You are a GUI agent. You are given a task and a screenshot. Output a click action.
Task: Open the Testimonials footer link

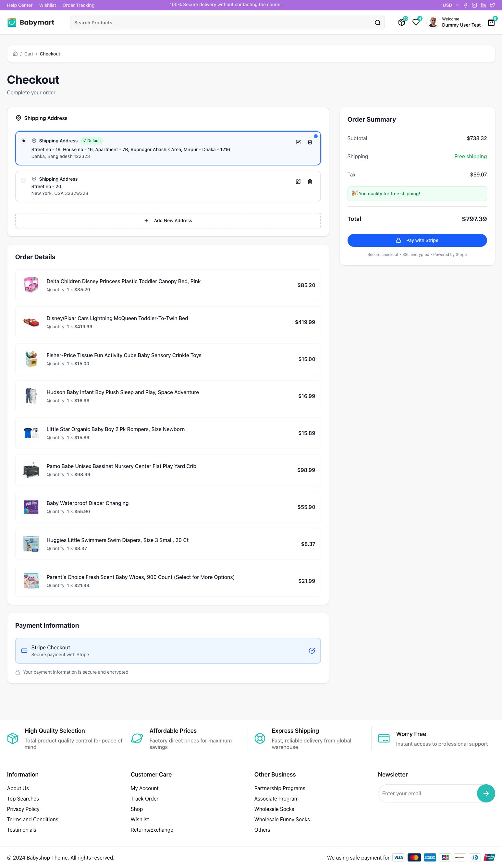pyautogui.click(x=21, y=830)
